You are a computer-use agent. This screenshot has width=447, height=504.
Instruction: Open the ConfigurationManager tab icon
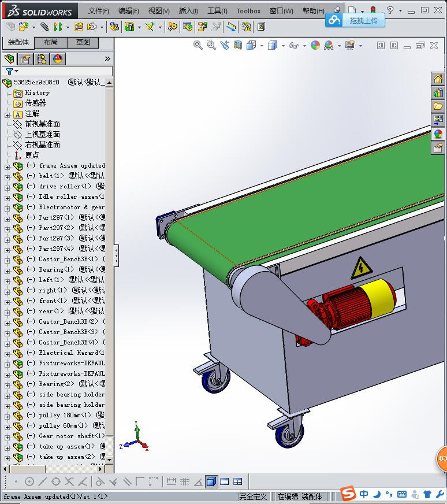coord(42,59)
